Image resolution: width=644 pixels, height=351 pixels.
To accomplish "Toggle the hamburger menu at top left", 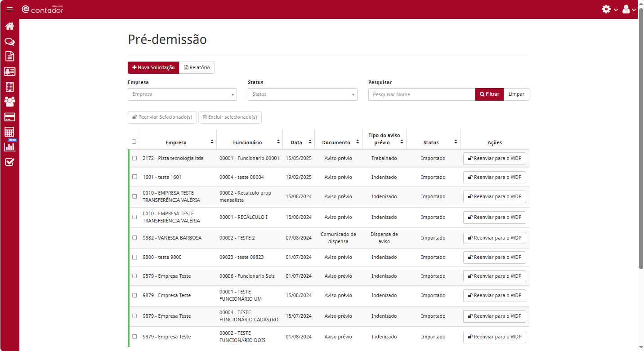I will (x=9, y=9).
